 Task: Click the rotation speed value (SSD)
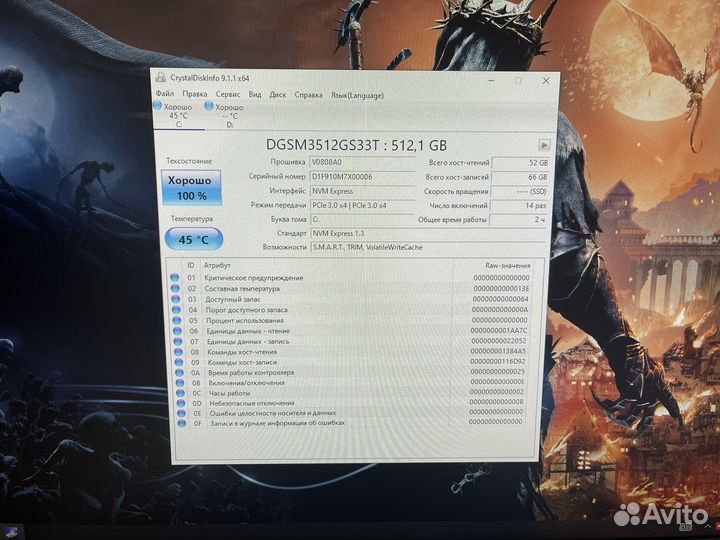pos(519,191)
